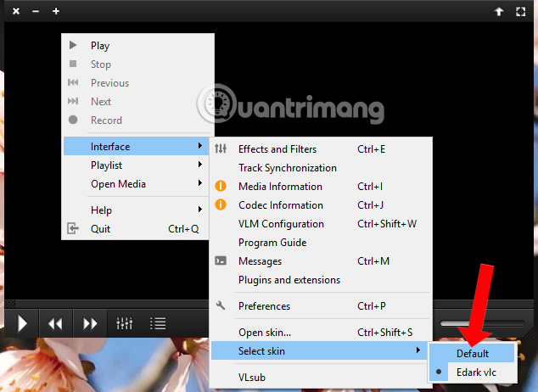
Task: Open the Interface menu entry
Action: tap(137, 146)
